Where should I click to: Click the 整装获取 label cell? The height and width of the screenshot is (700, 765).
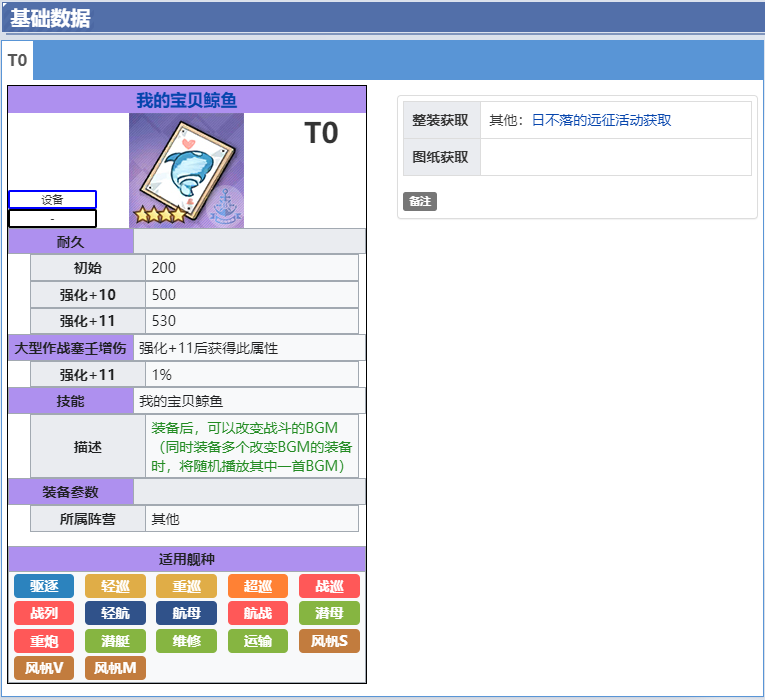(x=442, y=120)
